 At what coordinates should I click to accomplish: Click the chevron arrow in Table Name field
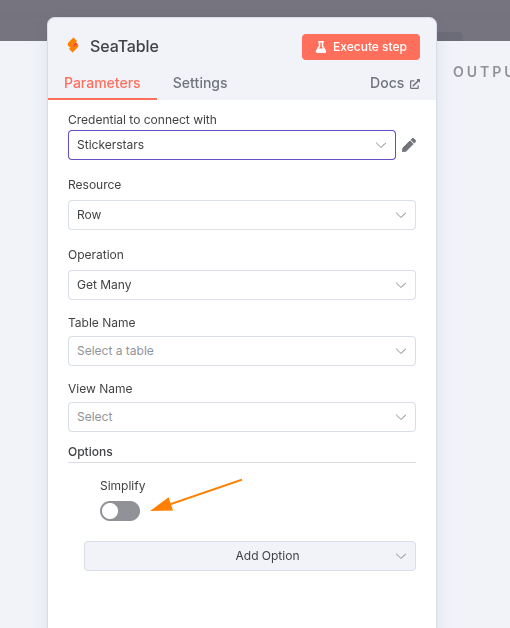(401, 351)
